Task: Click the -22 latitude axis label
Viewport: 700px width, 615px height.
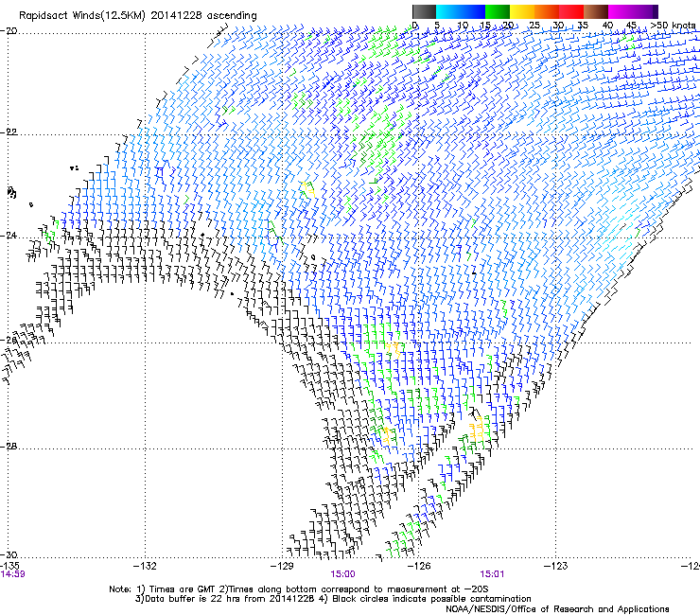Action: 9,132
